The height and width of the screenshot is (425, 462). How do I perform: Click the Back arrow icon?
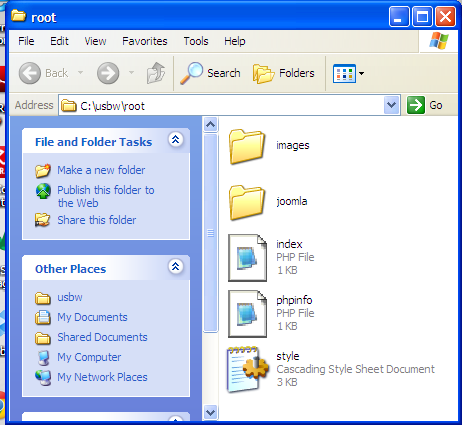[x=30, y=73]
